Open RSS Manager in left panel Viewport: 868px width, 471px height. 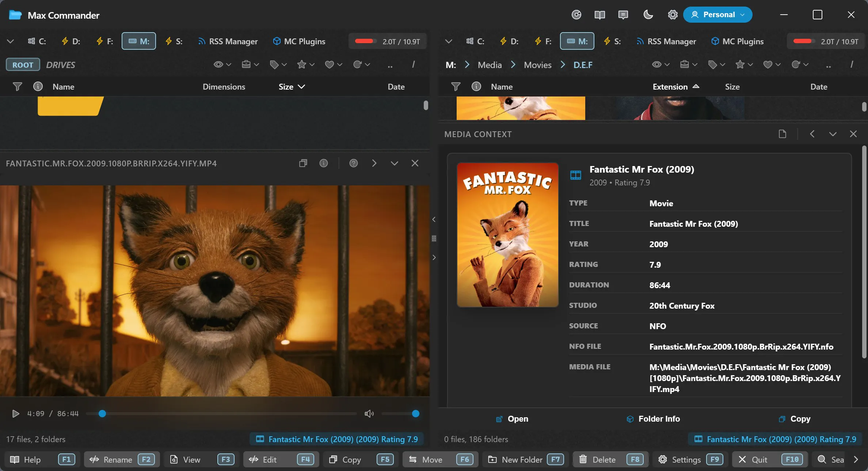tap(228, 41)
